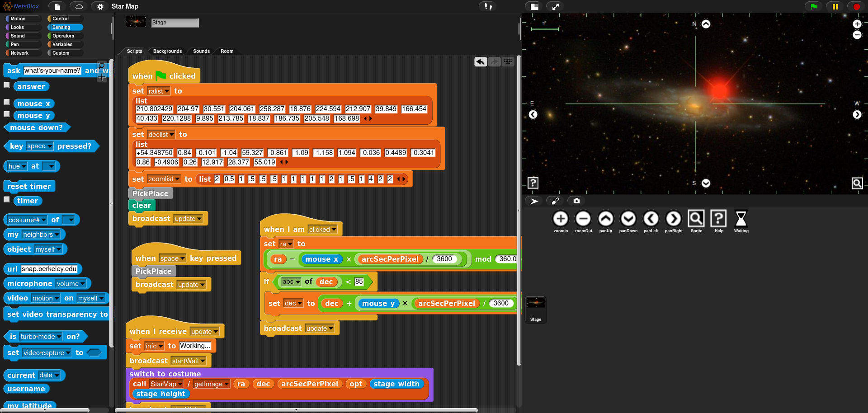
Task: Click the panLeft sprite icon
Action: [651, 219]
